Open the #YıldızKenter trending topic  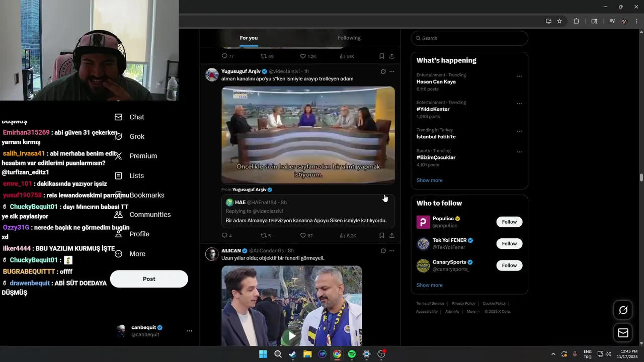click(x=433, y=109)
